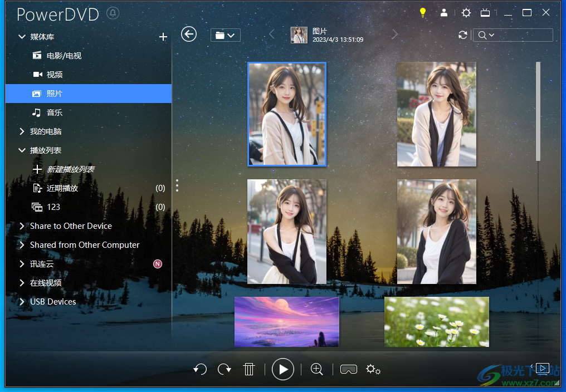Select the white daisies thumbnail

[x=437, y=322]
